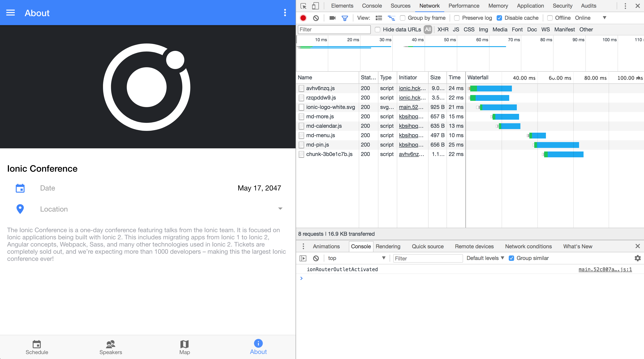The image size is (644, 359).
Task: Enable the Preserve log checkbox
Action: [457, 18]
